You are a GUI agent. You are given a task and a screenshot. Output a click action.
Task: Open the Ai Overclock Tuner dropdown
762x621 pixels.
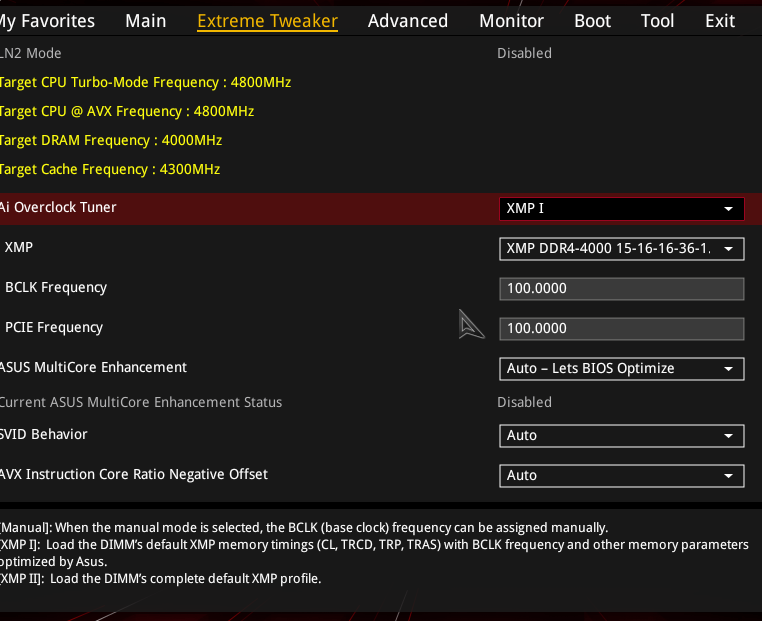click(x=622, y=208)
